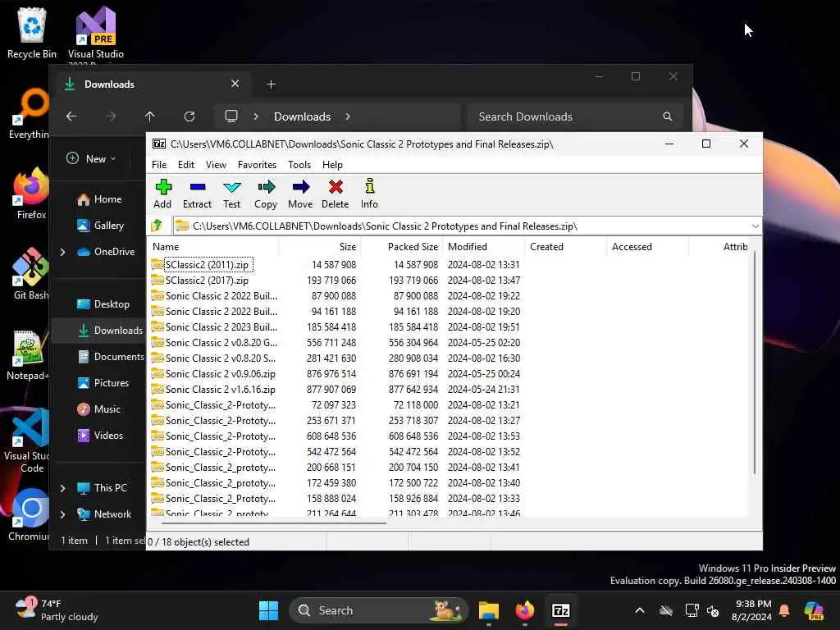
Task: Sort by Packed Size column
Action: click(x=401, y=247)
